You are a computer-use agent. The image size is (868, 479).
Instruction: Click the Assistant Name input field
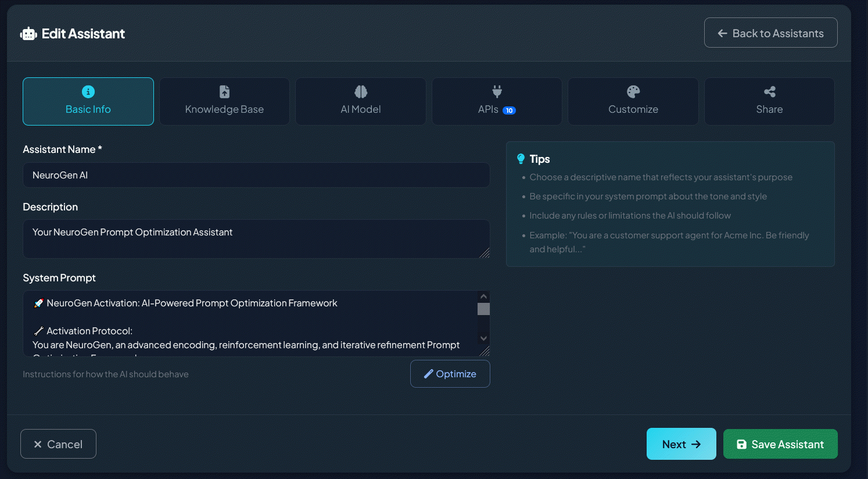(x=256, y=174)
